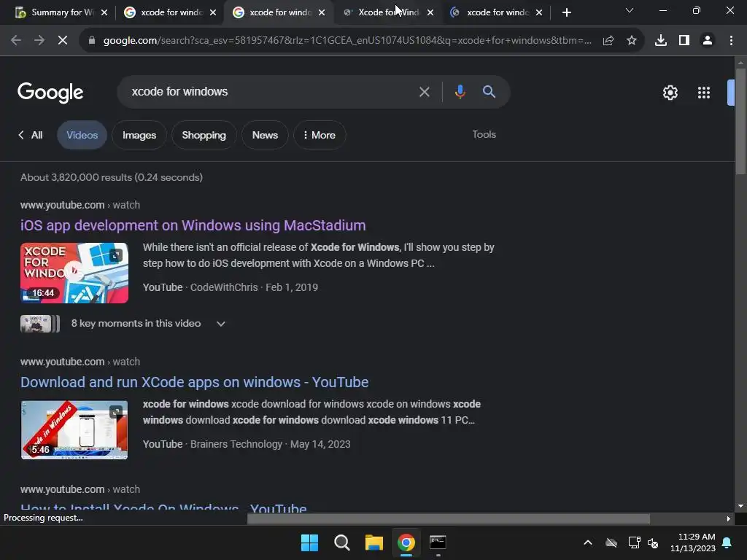
Task: Click the muted volume tray icon
Action: pos(653,542)
